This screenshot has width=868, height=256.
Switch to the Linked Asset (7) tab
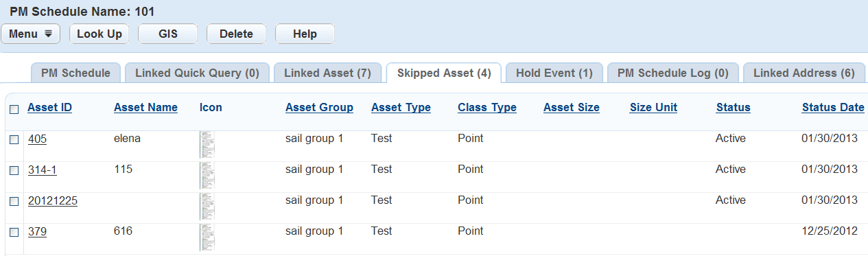(327, 73)
